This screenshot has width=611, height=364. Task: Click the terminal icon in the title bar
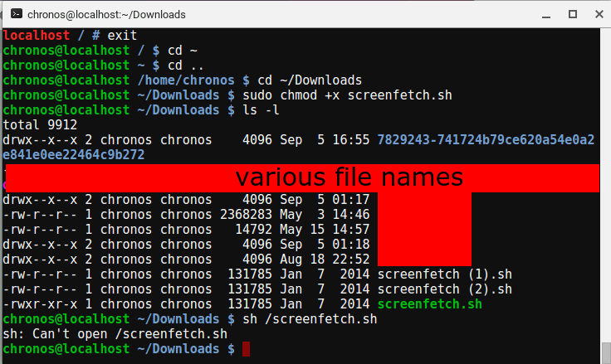(x=13, y=14)
